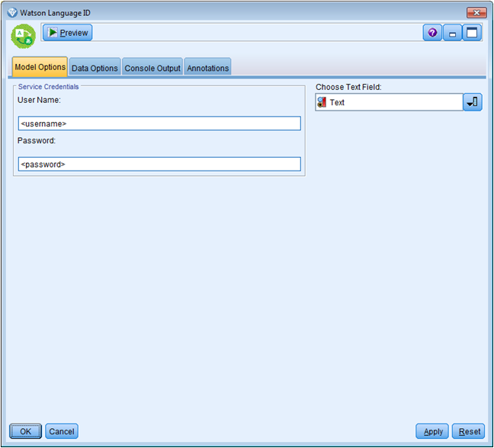This screenshot has width=494, height=448.
Task: Focus the User Name input field
Action: click(x=159, y=123)
